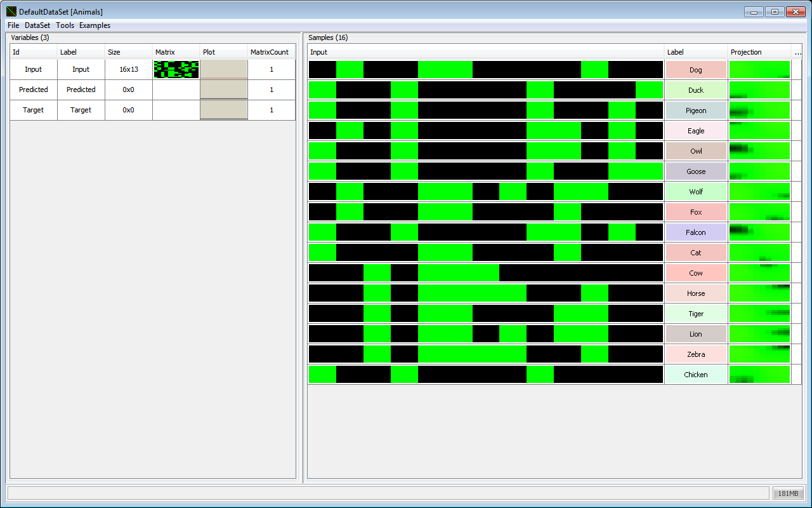View the Chicken sample's projection thumbnail
The image size is (812, 508).
[759, 374]
